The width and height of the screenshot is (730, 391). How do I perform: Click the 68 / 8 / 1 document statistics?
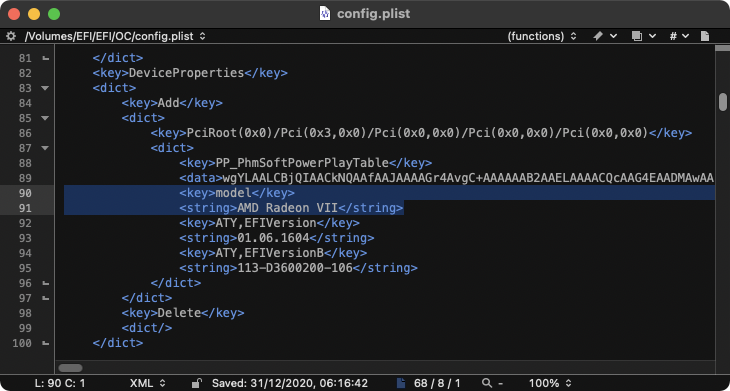[x=437, y=383]
